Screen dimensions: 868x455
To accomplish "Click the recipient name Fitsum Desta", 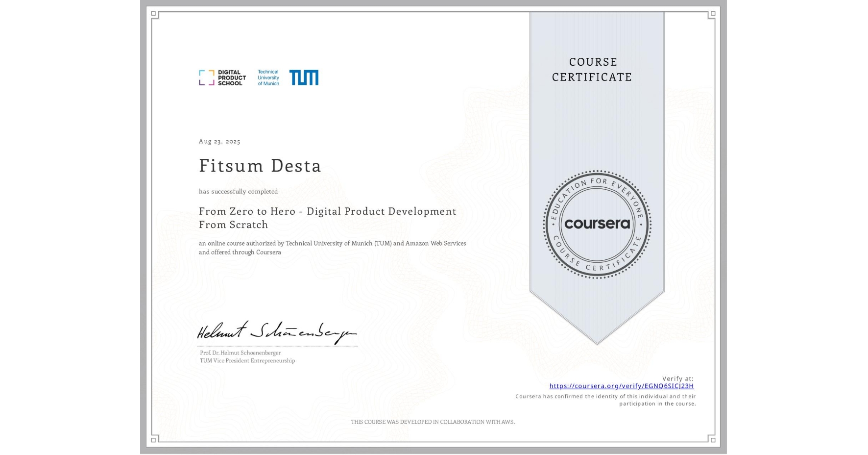I will 260,166.
